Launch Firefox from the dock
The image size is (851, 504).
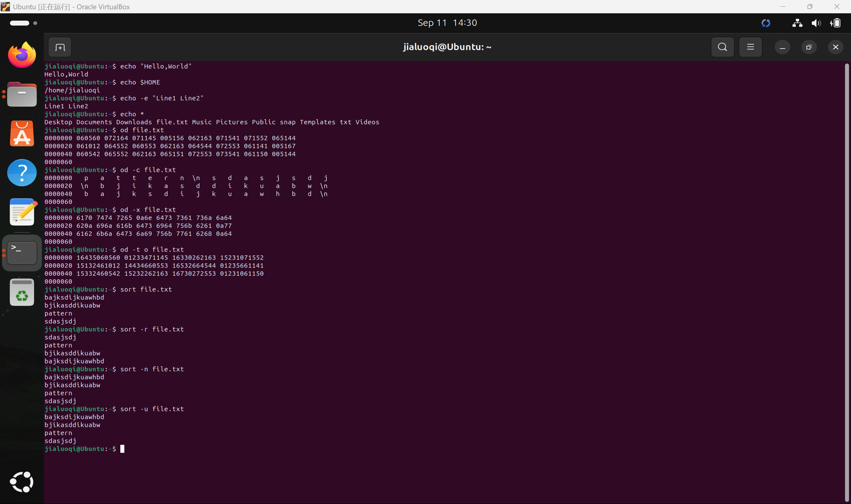tap(22, 55)
